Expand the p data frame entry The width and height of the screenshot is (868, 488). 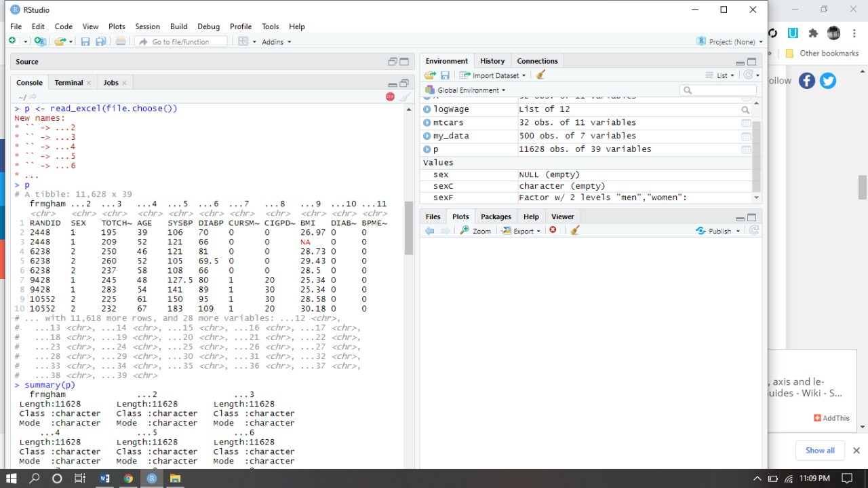[x=427, y=149]
